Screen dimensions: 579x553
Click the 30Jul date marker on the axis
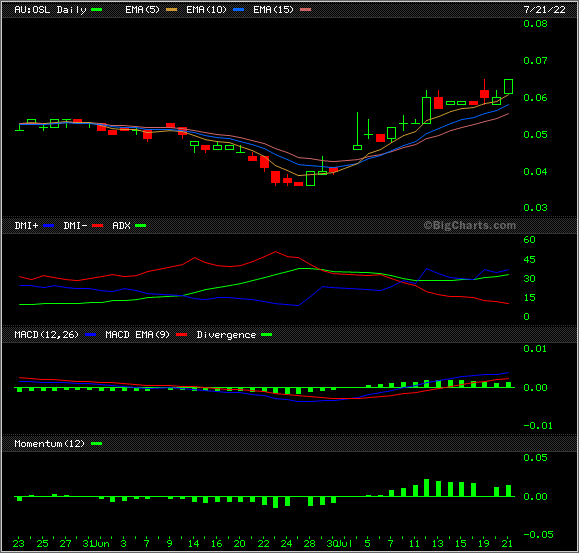(x=339, y=543)
